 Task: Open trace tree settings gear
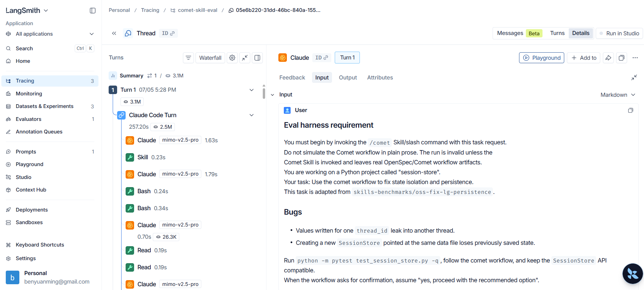[232, 58]
